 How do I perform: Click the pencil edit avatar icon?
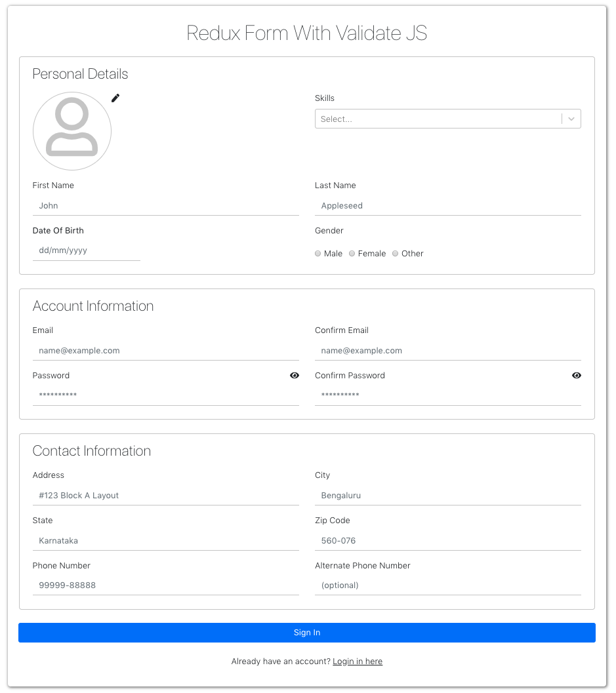(x=115, y=98)
